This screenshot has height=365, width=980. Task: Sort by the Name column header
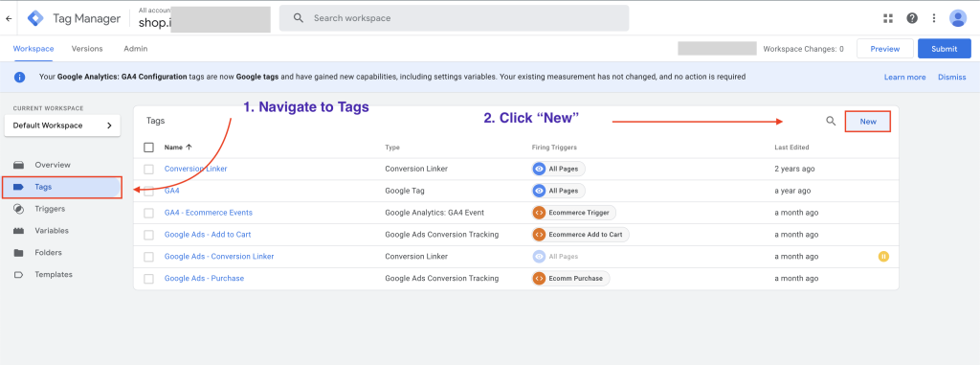pyautogui.click(x=178, y=148)
